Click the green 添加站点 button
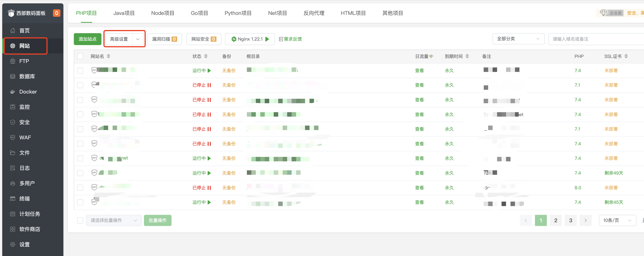Screen dimensions: 644x256 (x=87, y=39)
